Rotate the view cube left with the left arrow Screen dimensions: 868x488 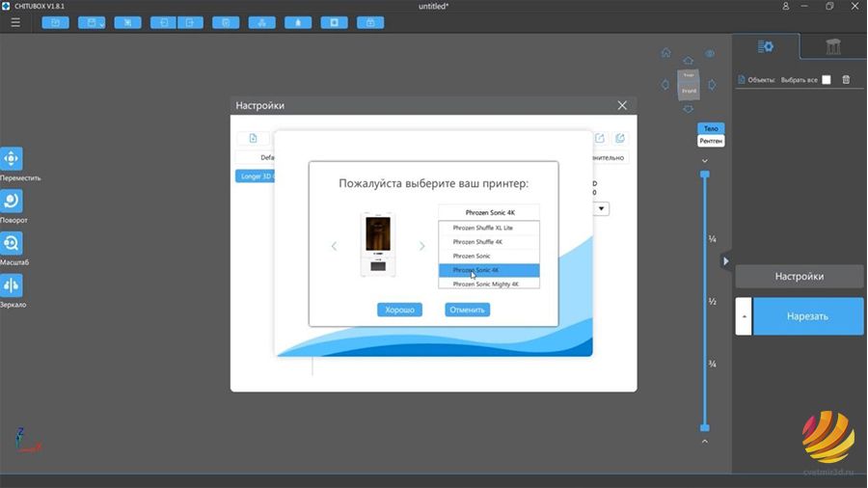coord(665,85)
